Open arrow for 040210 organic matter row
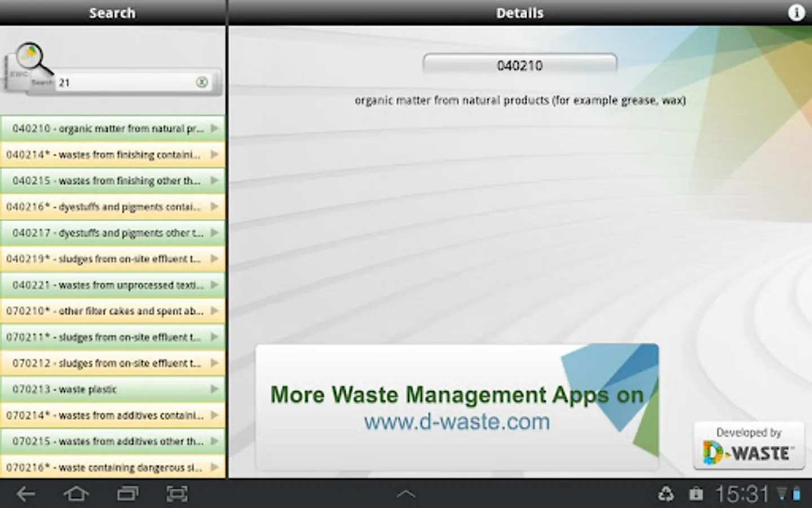The image size is (812, 508). coord(214,129)
